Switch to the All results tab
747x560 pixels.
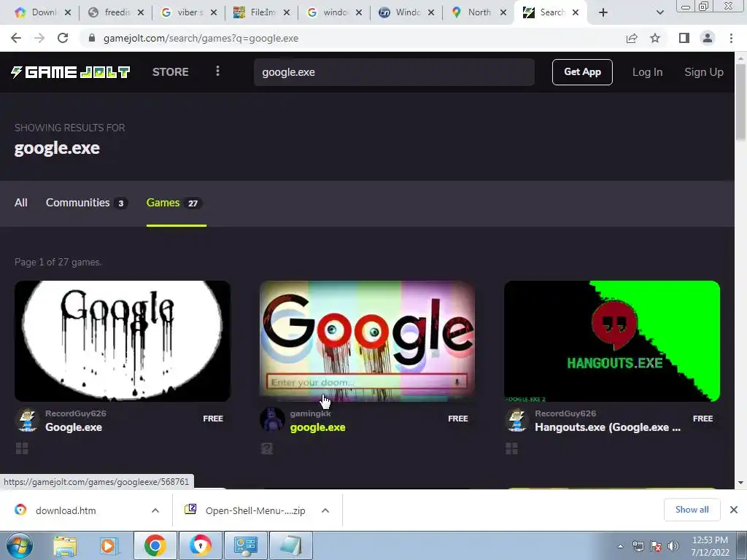21,203
